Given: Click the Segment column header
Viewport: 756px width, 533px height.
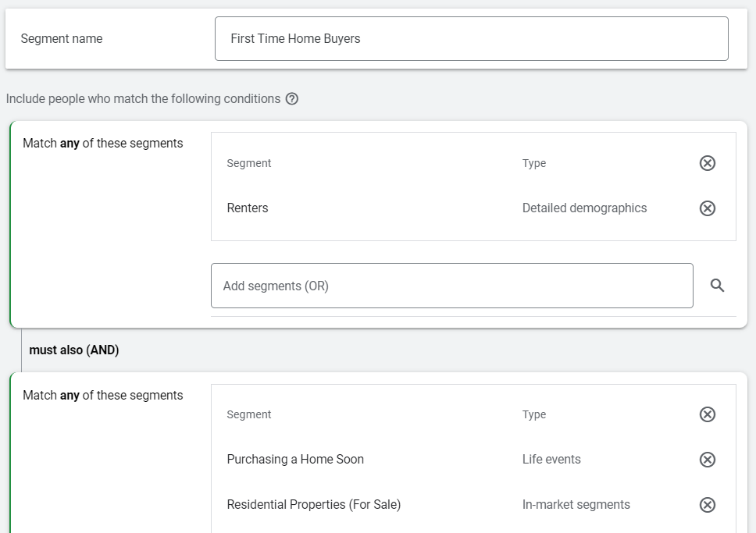Looking at the screenshot, I should 248,163.
